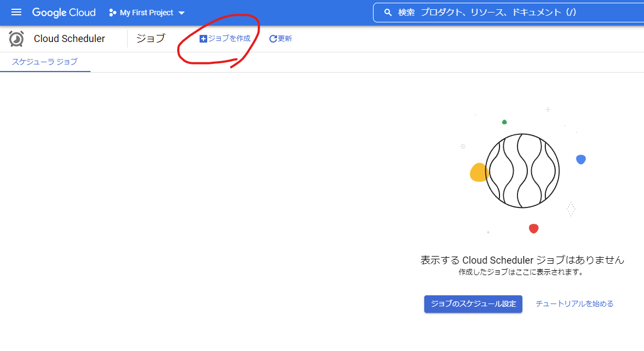
Task: Open the project selector arrow
Action: [x=182, y=12]
